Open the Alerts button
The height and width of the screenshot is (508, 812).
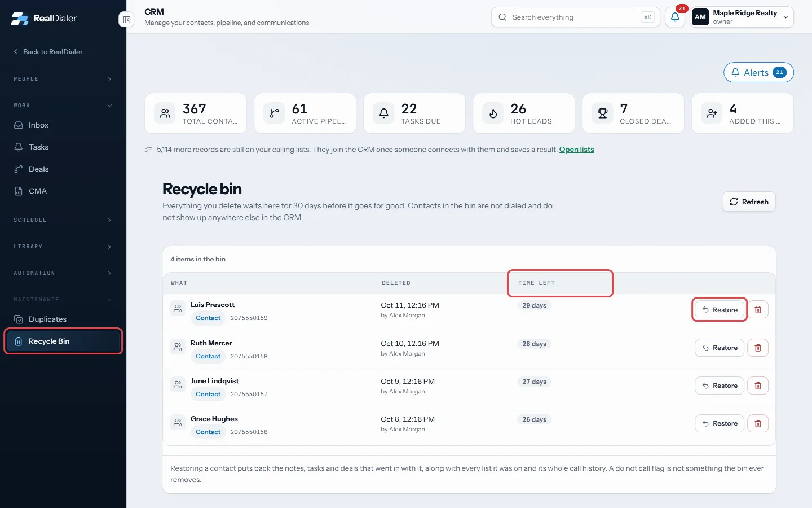(758, 72)
